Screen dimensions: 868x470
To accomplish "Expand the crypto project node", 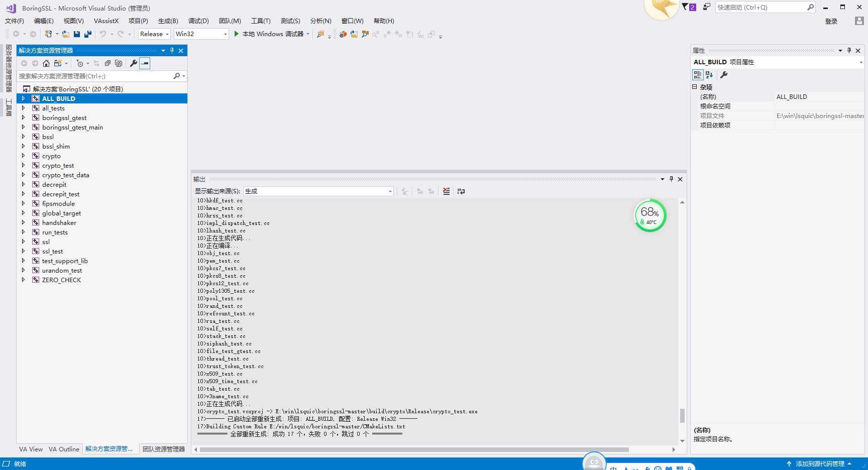I will pyautogui.click(x=23, y=156).
